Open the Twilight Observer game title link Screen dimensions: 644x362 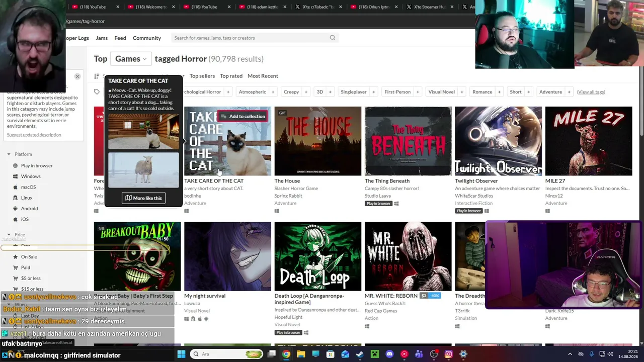(x=476, y=181)
